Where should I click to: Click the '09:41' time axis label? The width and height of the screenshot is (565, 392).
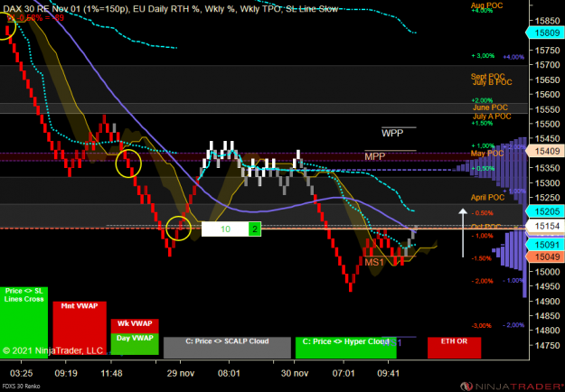point(389,373)
